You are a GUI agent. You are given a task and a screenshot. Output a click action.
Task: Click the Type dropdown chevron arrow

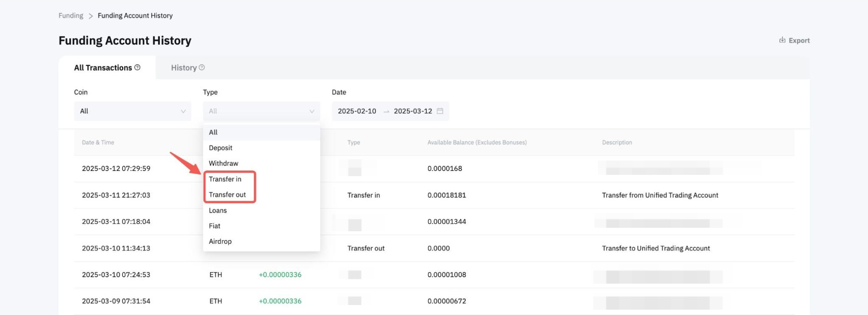(x=312, y=112)
